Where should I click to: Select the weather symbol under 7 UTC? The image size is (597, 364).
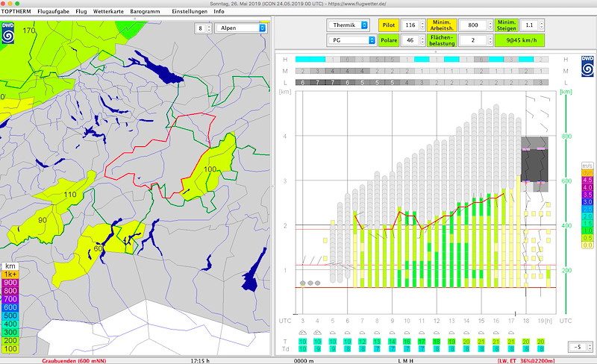point(362,333)
